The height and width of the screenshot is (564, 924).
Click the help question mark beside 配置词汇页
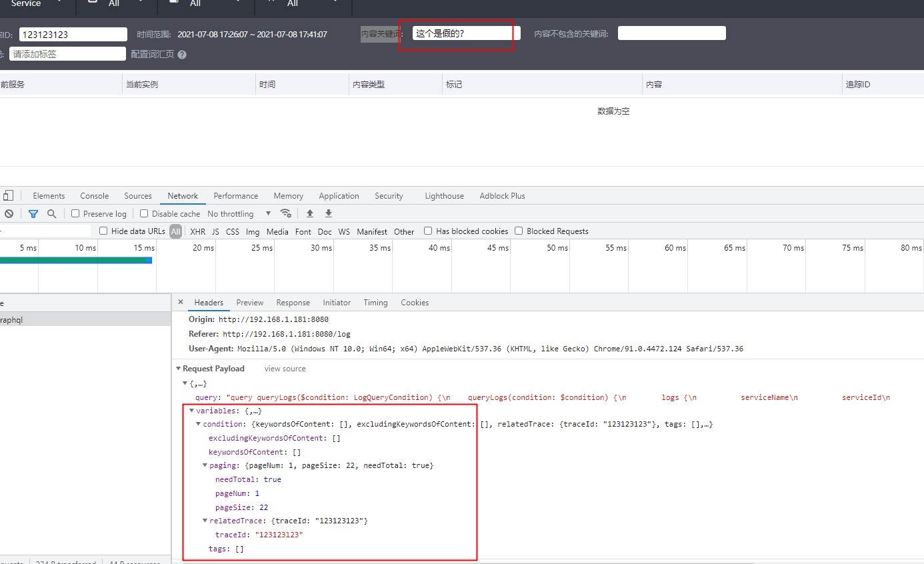[182, 55]
